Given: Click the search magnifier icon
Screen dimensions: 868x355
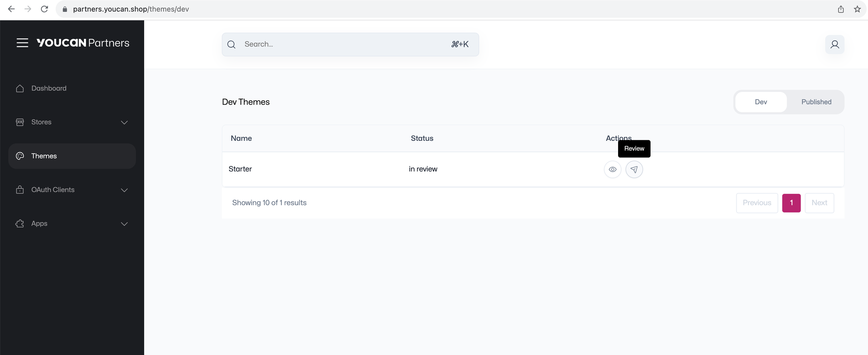Looking at the screenshot, I should 231,44.
